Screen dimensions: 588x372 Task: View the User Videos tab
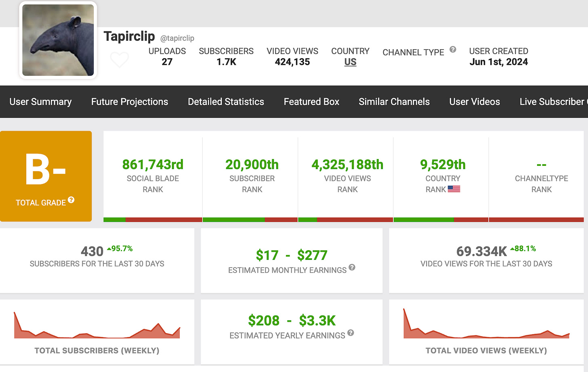475,102
